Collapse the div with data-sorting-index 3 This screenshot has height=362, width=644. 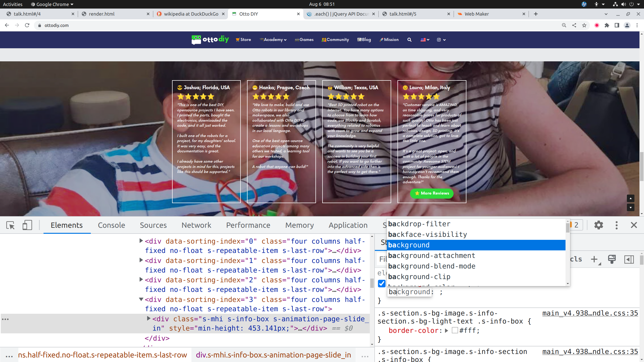(x=141, y=299)
